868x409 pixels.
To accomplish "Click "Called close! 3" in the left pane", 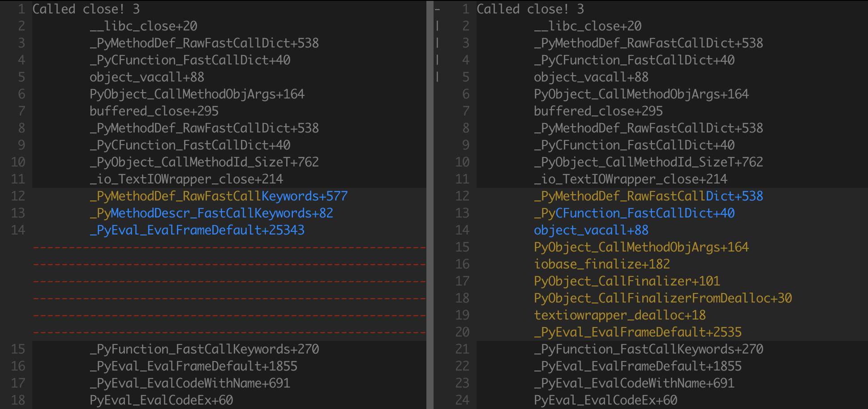I will click(x=86, y=9).
